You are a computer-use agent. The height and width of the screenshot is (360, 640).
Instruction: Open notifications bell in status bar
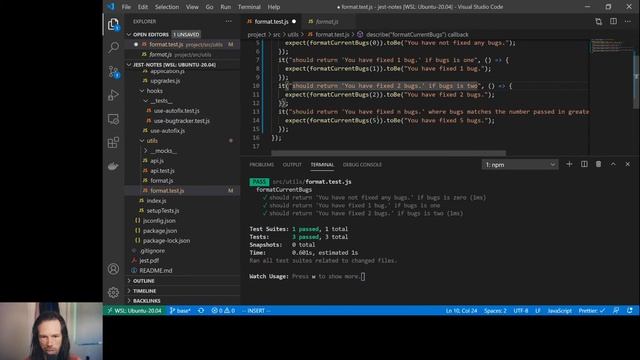click(x=630, y=311)
